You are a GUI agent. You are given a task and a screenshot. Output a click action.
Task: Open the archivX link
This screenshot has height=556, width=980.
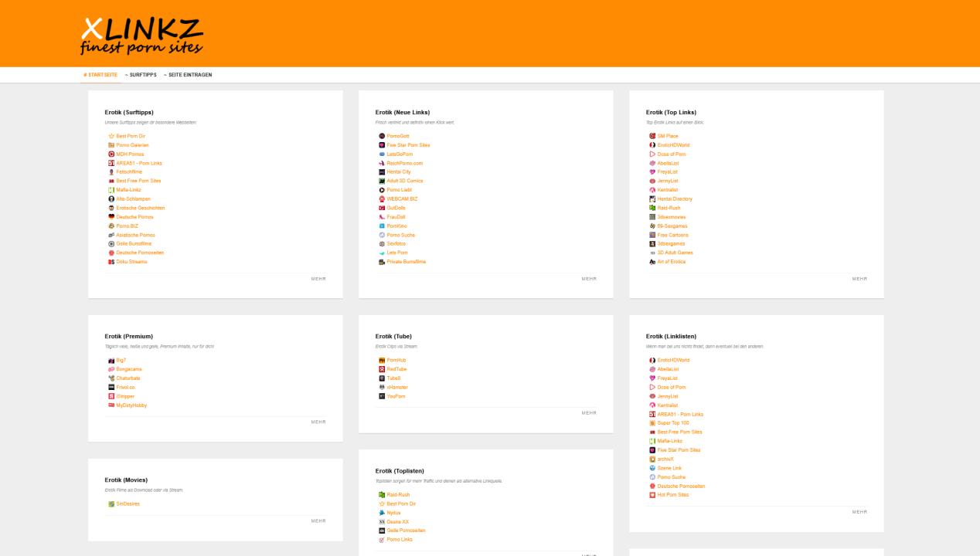(x=665, y=459)
